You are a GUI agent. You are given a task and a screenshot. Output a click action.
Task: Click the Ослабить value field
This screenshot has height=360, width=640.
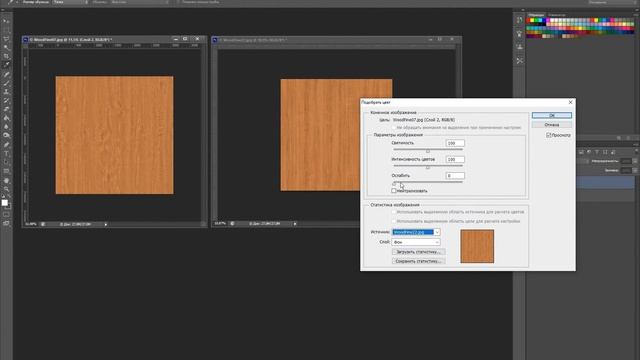[455, 176]
